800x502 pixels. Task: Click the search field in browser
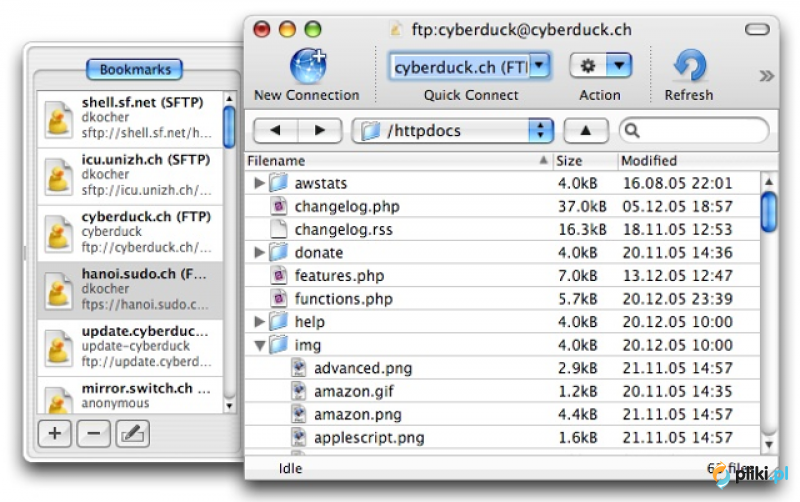coord(694,131)
